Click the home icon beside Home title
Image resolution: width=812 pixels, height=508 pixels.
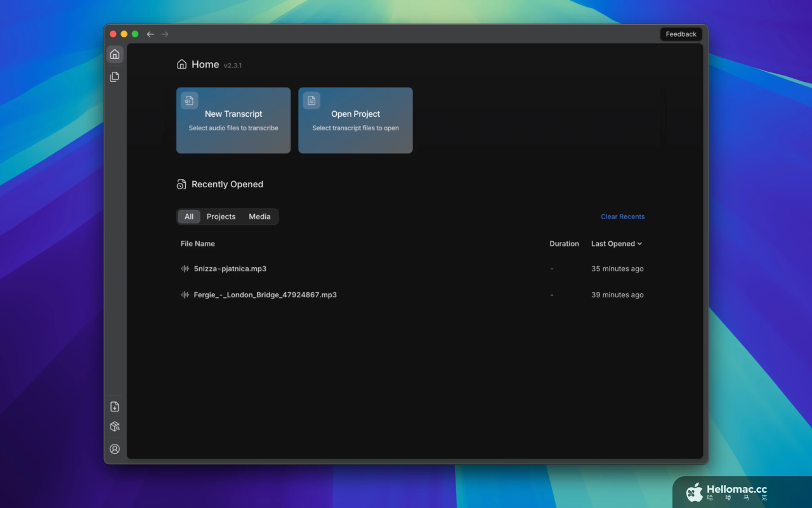(181, 64)
